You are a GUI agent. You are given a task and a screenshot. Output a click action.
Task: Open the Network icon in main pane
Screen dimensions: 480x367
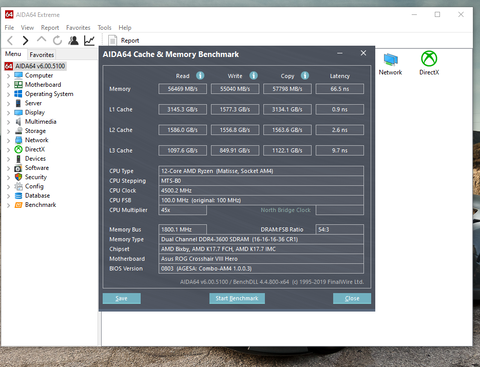[x=390, y=64]
